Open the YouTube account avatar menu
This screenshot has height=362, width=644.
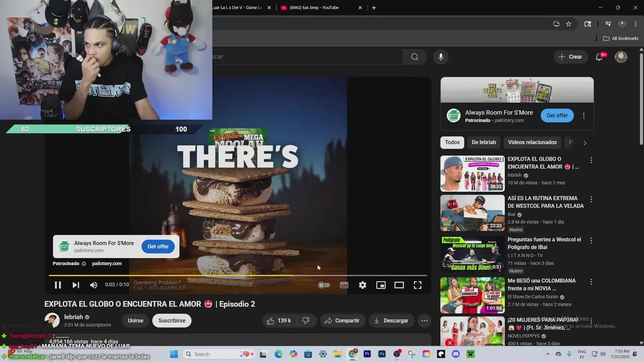tap(621, 57)
